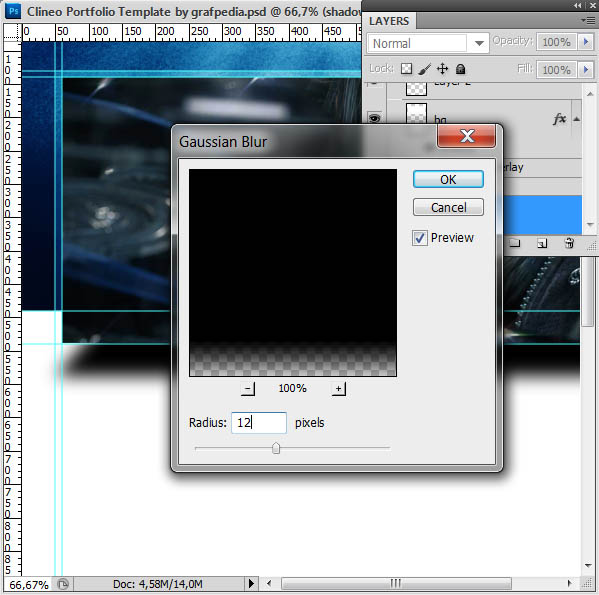Select the highlighted blue layer row

(x=543, y=215)
